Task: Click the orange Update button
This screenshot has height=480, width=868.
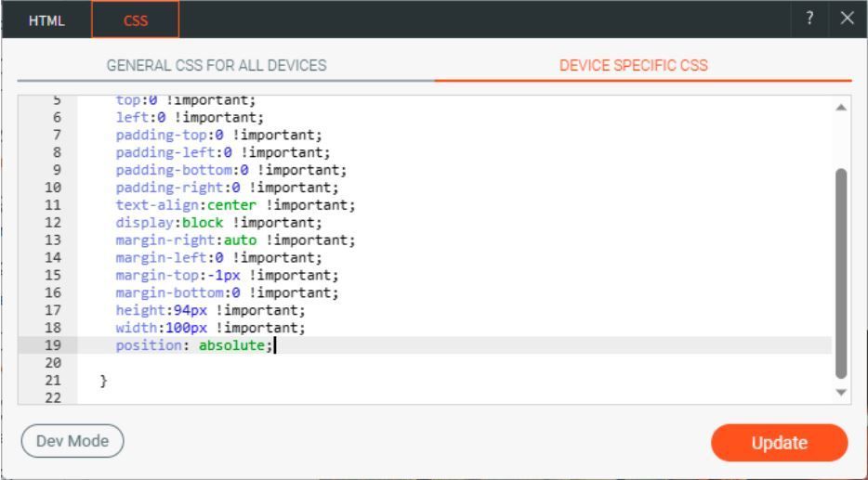Action: pyautogui.click(x=780, y=443)
